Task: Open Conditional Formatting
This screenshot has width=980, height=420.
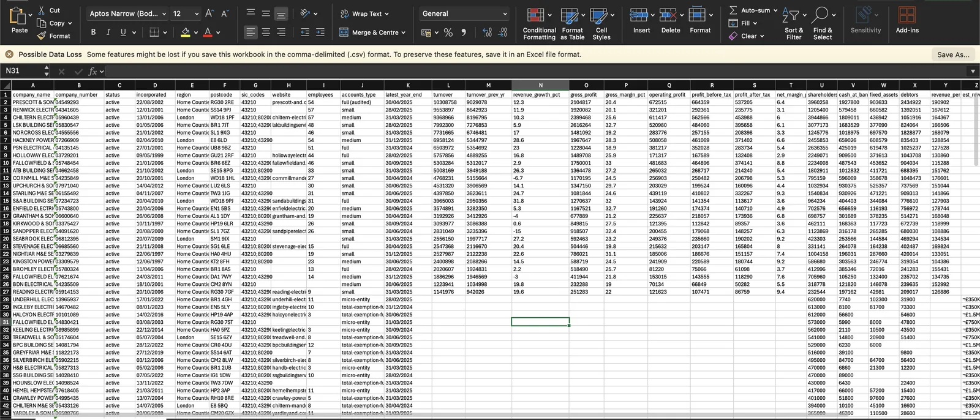Action: [x=539, y=24]
